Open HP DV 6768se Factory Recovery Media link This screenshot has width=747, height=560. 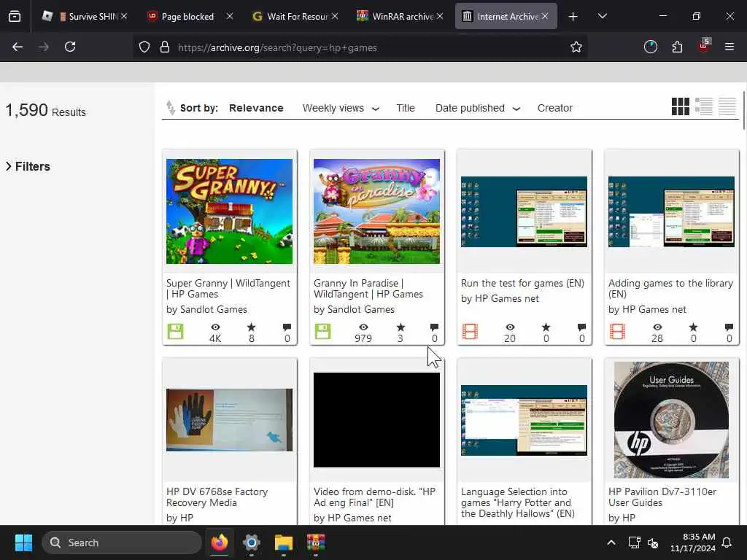coord(217,497)
